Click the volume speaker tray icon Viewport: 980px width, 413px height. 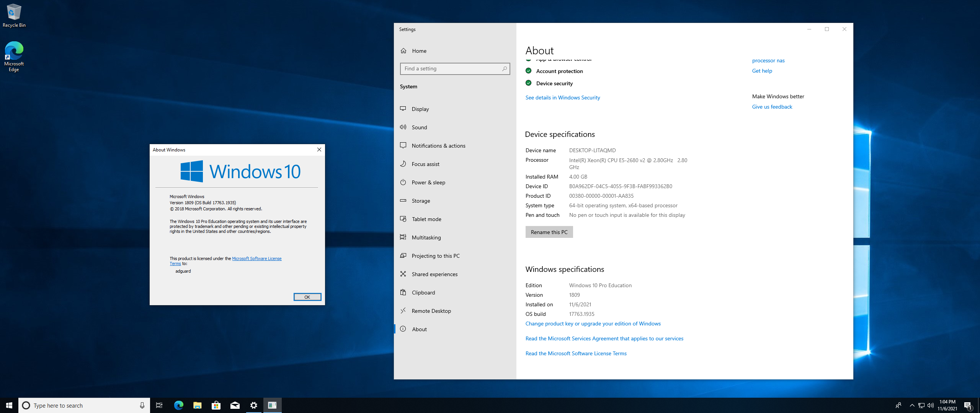[931, 405]
